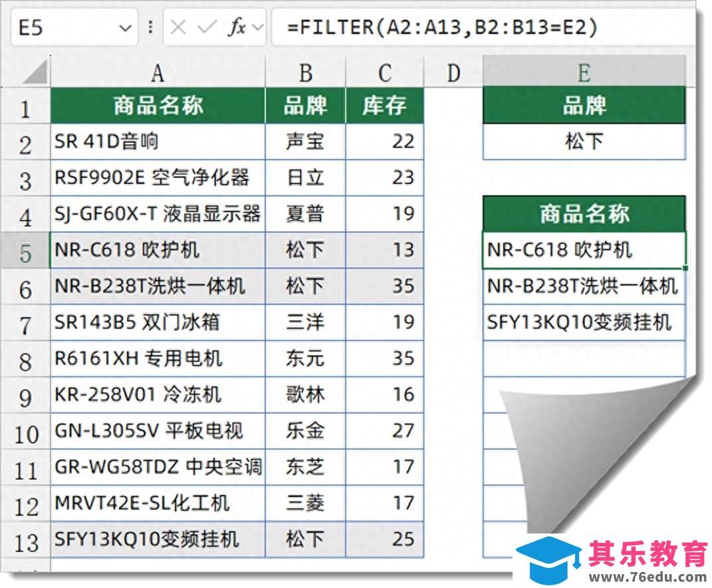This screenshot has height=588, width=712.
Task: Open the Name Box dropdown arrow
Action: point(124,28)
